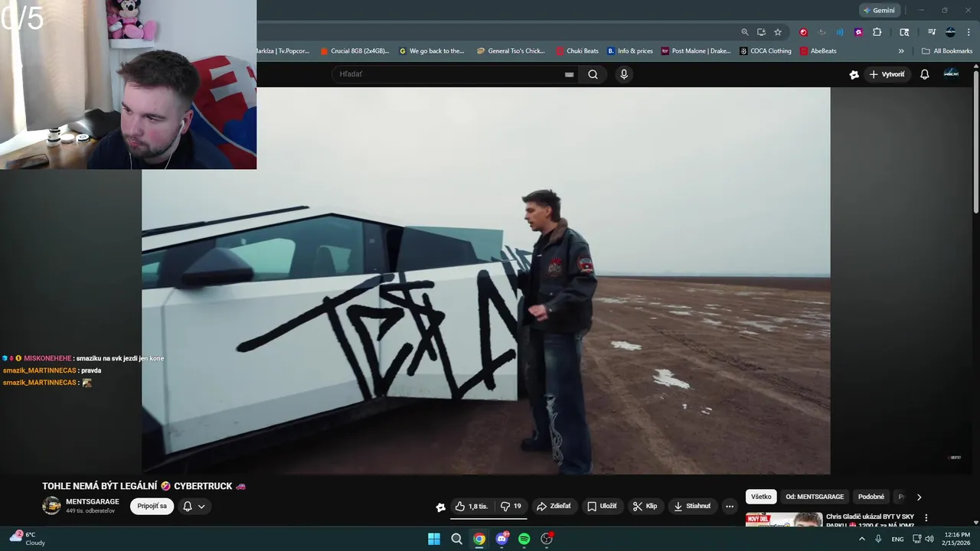Show hidden bookmarks with double chevron
Image resolution: width=980 pixels, height=551 pixels.
click(901, 51)
